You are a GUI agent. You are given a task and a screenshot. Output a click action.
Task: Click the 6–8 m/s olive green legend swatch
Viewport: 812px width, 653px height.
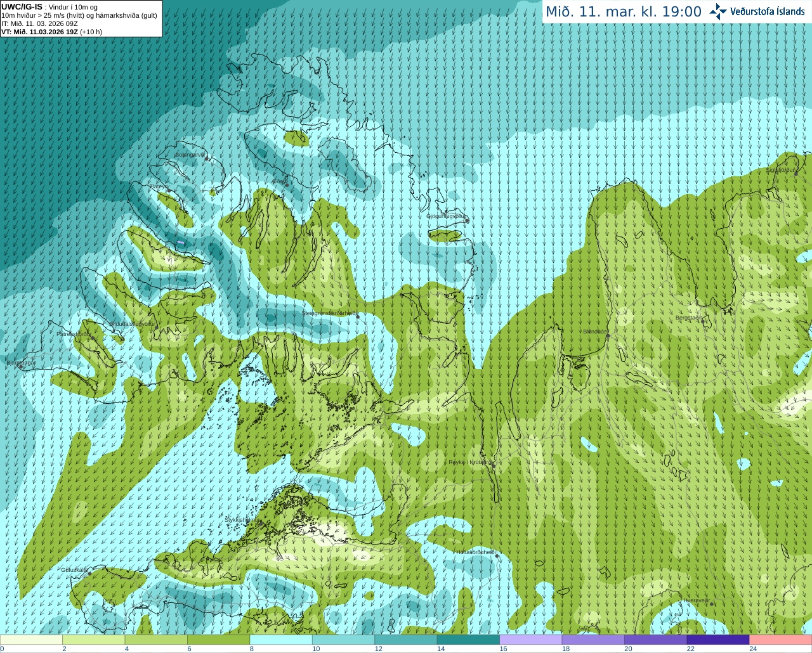tap(219, 640)
